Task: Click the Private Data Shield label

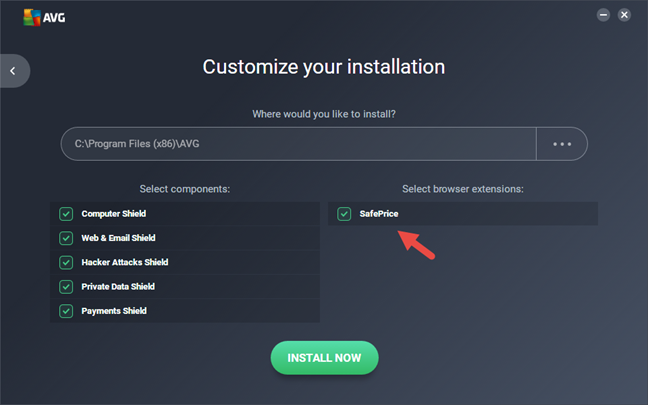Action: [x=118, y=287]
